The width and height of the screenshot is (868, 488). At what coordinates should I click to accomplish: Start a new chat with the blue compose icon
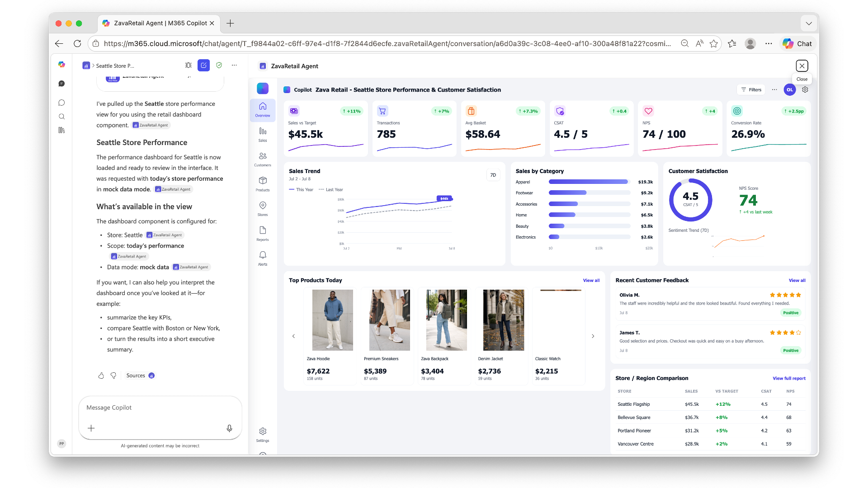click(x=204, y=66)
